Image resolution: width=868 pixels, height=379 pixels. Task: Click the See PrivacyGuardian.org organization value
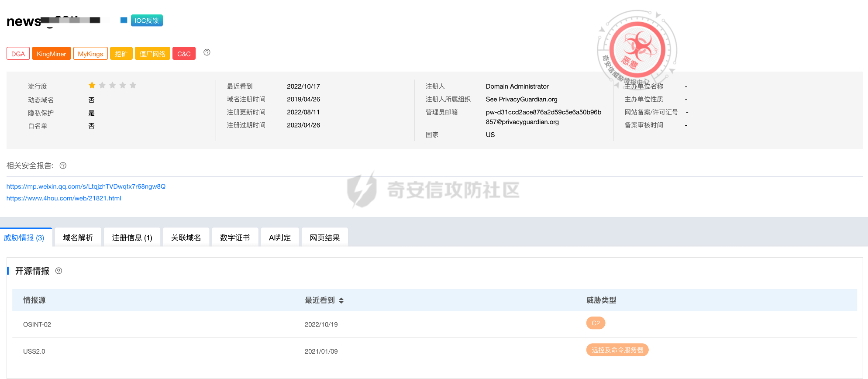(x=522, y=99)
